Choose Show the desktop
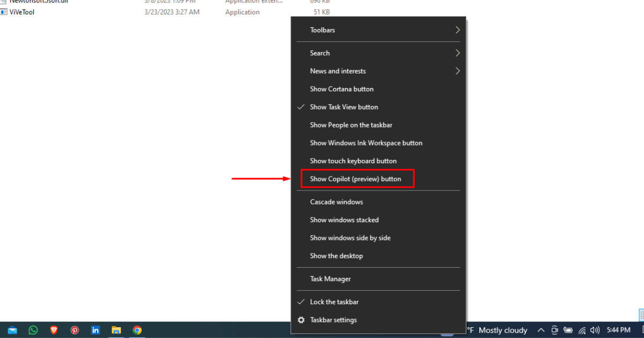Viewport: 644px width, 338px height. point(378,256)
